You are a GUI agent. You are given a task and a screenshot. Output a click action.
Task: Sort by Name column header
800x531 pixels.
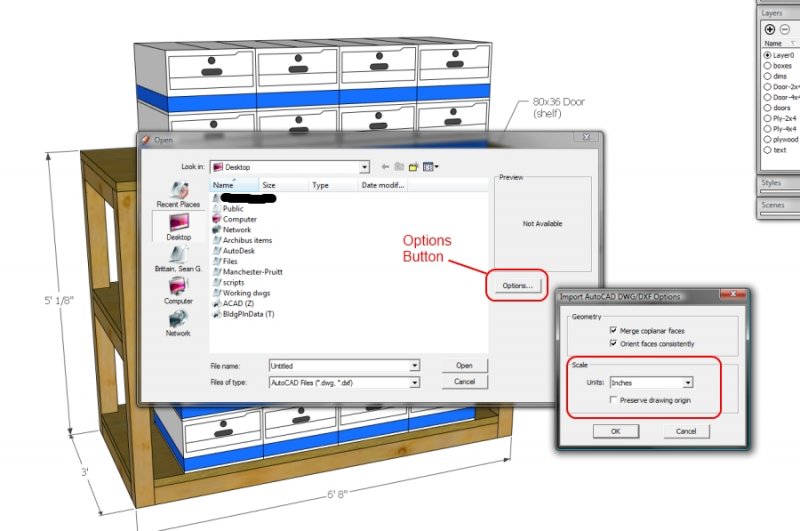pyautogui.click(x=234, y=185)
